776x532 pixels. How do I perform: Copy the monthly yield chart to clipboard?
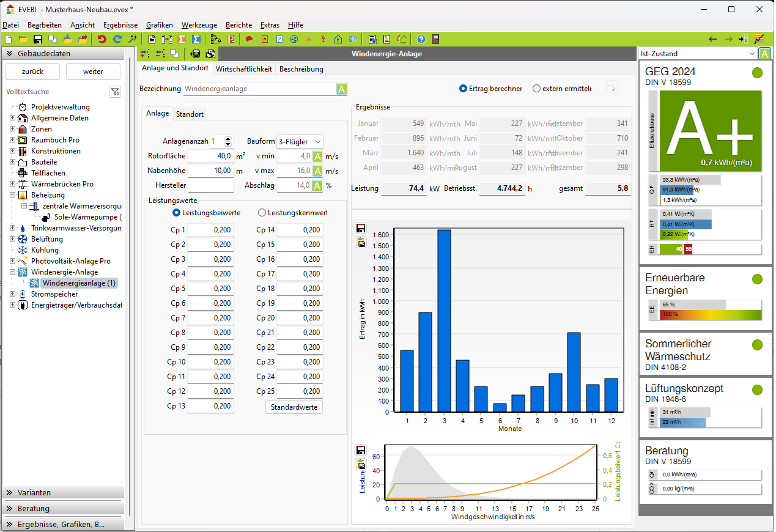[x=361, y=242]
